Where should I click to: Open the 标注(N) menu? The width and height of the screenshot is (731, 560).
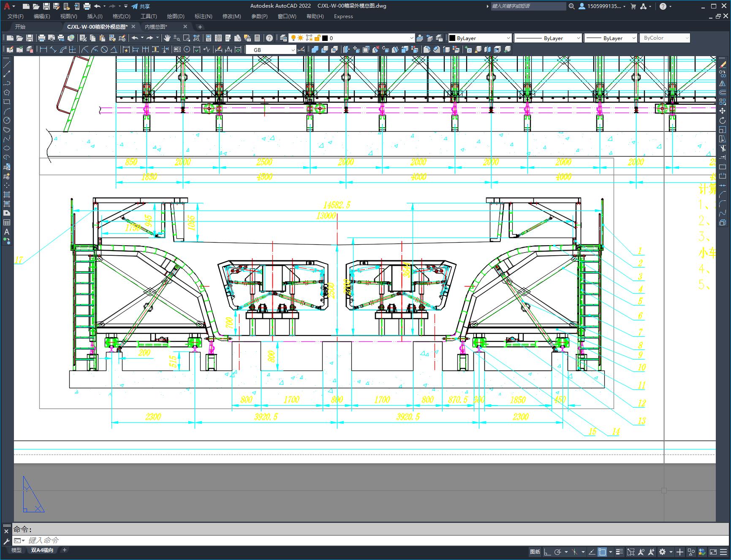pos(203,16)
